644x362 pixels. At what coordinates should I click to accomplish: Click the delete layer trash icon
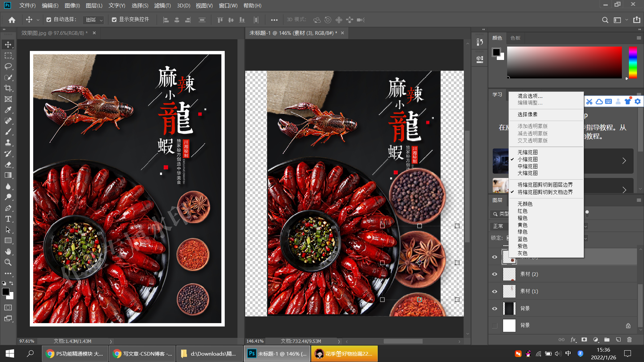pos(629,340)
